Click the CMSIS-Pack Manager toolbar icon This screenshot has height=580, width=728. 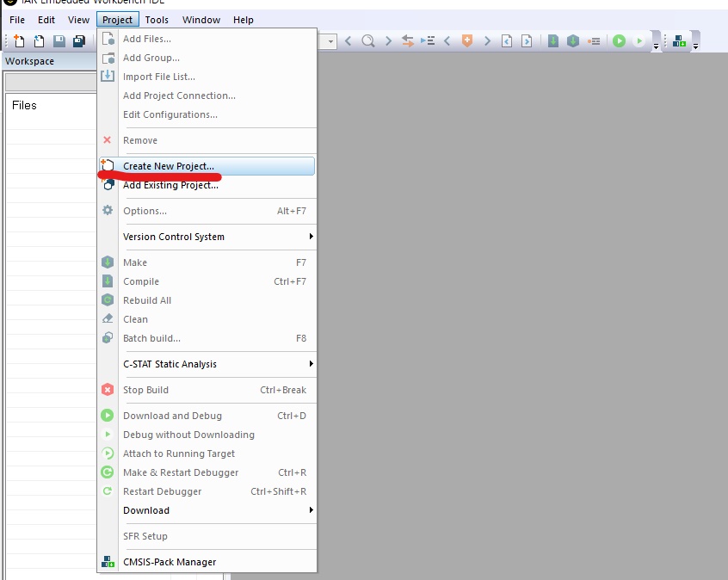click(679, 40)
